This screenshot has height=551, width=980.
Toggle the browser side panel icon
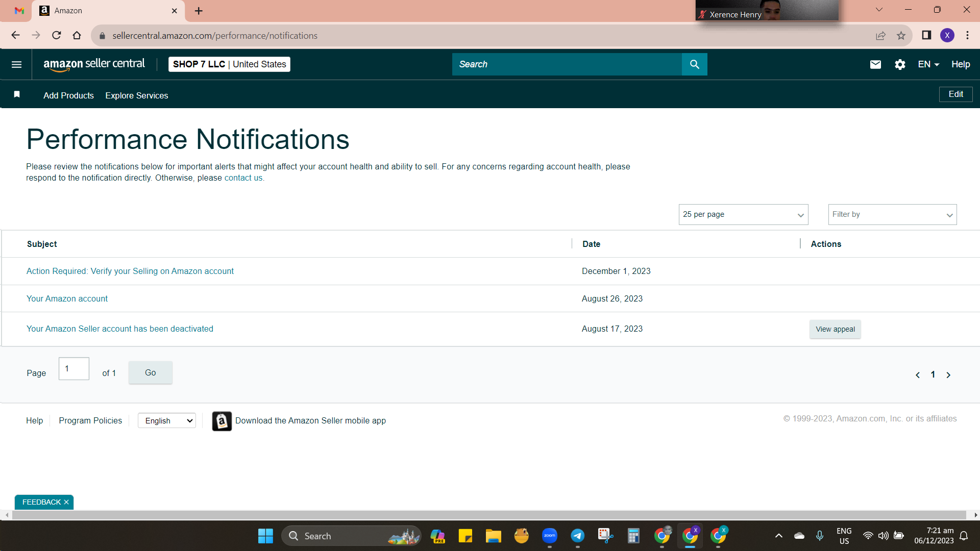pyautogui.click(x=926, y=35)
